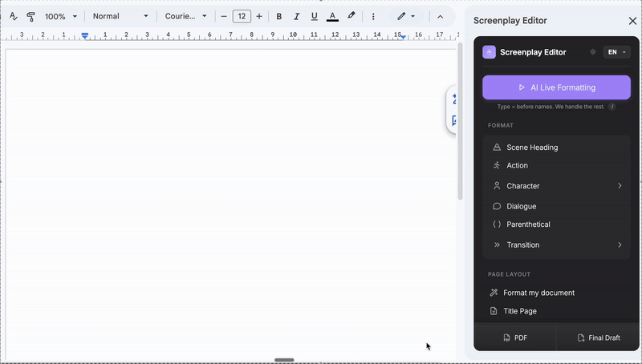Apply Character format
The image size is (642, 364).
click(x=556, y=186)
